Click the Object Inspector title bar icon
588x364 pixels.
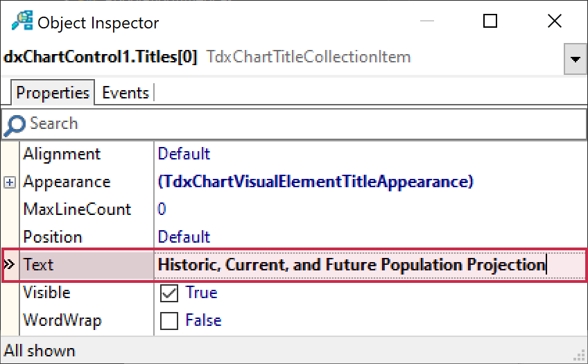tap(21, 22)
